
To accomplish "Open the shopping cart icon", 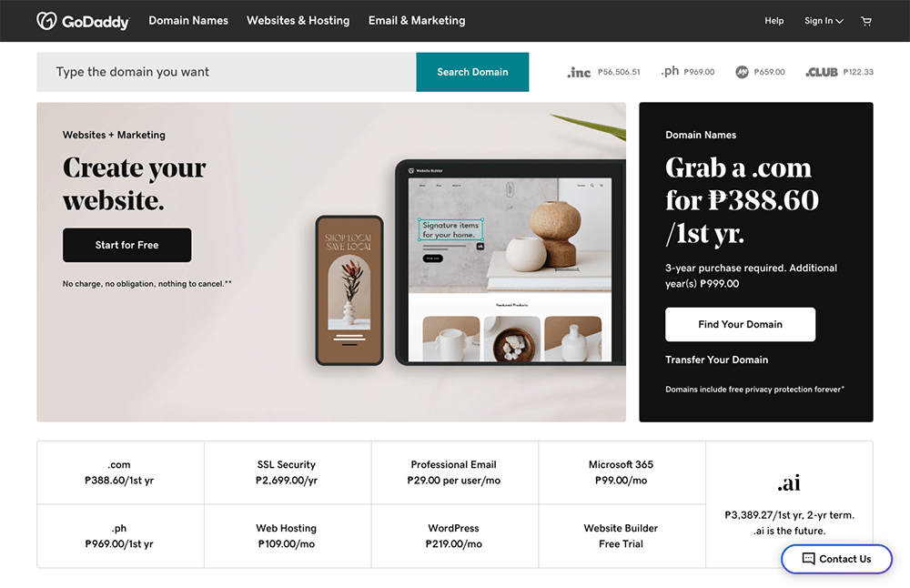I will point(866,21).
